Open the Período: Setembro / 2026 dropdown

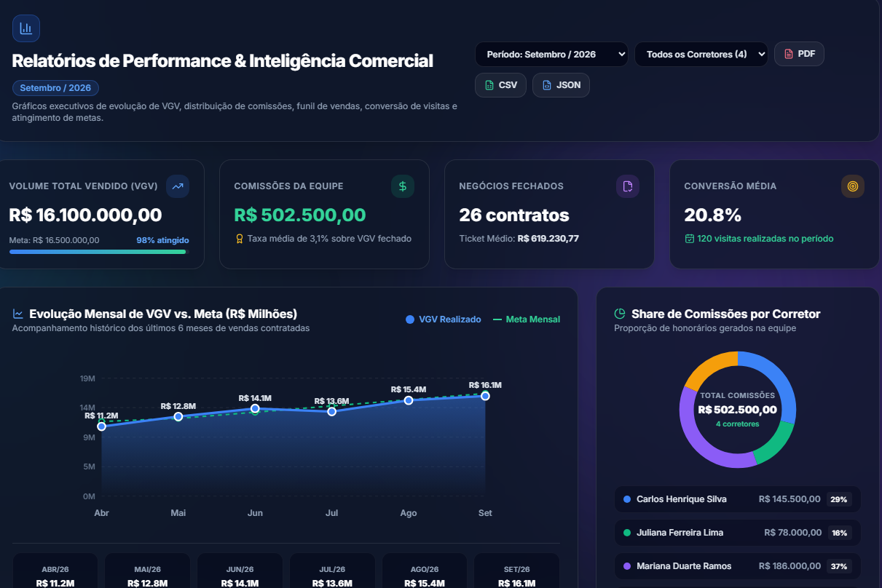pyautogui.click(x=551, y=55)
